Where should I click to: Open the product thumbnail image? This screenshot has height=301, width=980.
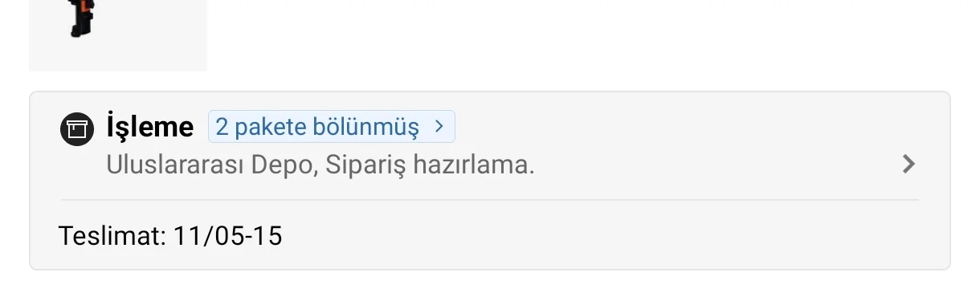point(118,35)
